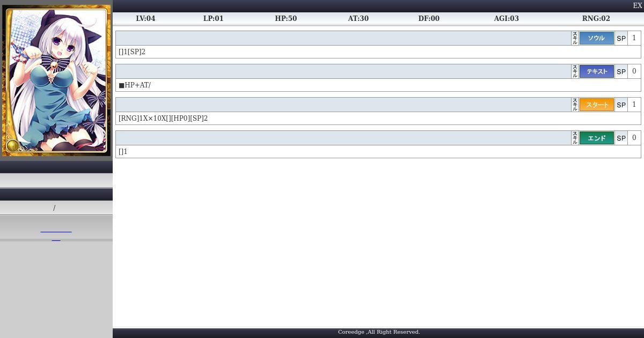Click the skill text "■HP+AT/"

point(135,85)
